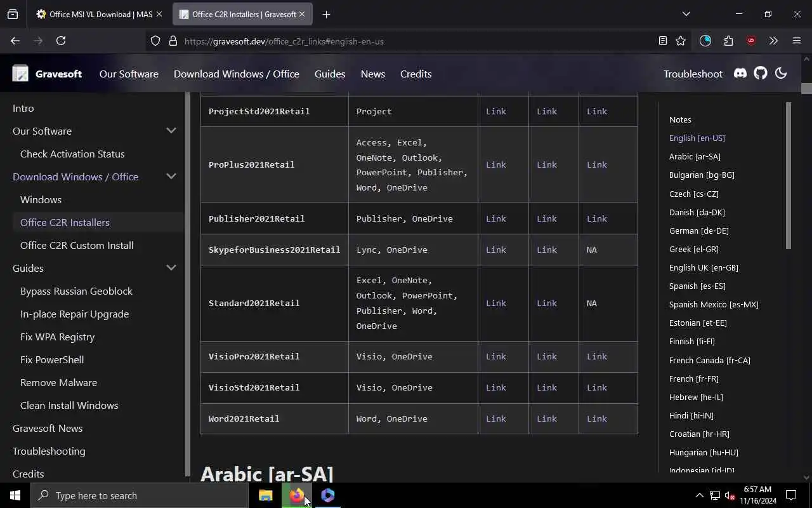Open the blue hexagon taskbar app
This screenshot has width=812, height=508.
327,495
